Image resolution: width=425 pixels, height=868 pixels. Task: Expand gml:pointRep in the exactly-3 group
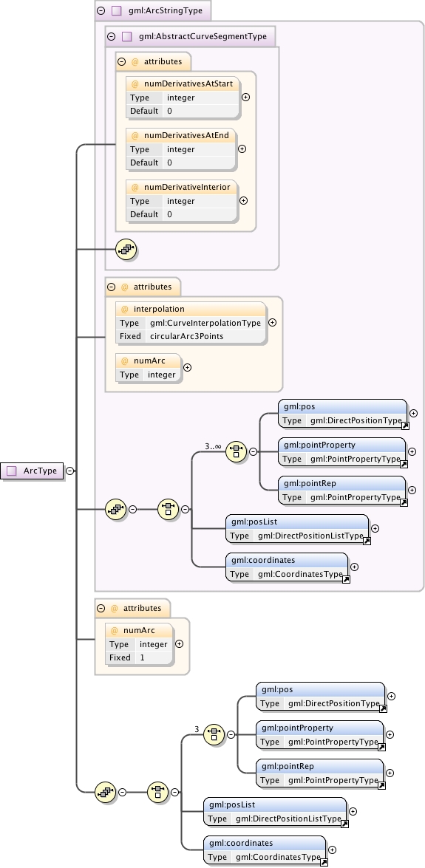pos(390,773)
